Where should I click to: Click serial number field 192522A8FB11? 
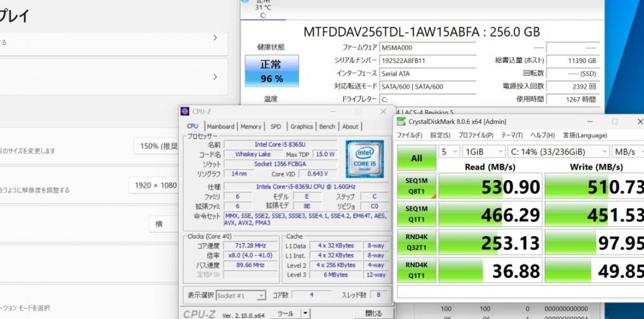tap(427, 60)
